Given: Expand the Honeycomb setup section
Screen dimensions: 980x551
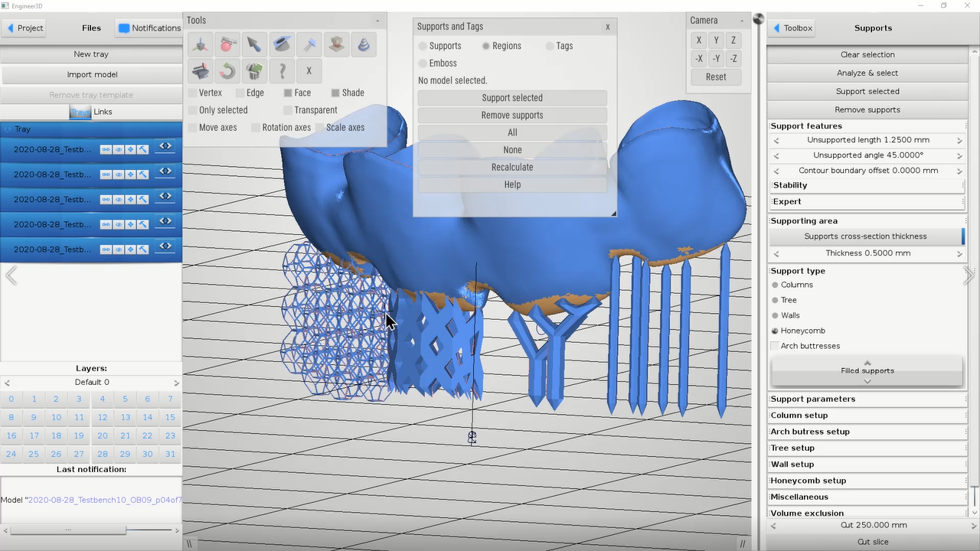Looking at the screenshot, I should pos(867,481).
